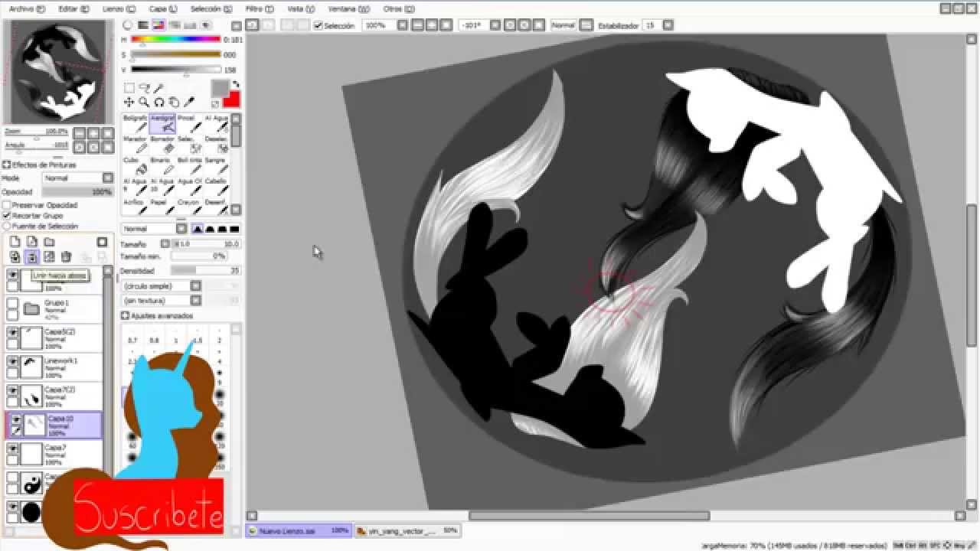Open the Estabilizador value dropdown
980x551 pixels.
tap(668, 25)
